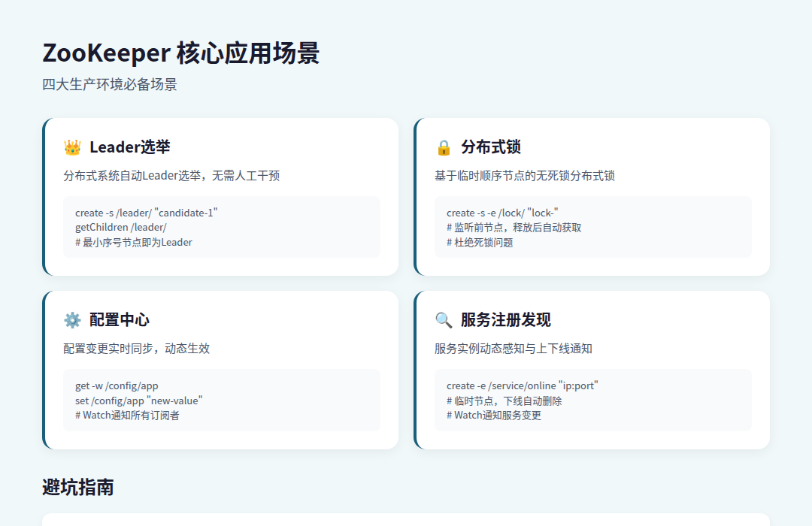Click code line create -e /service/online "ip:port"
This screenshot has height=526, width=812.
click(523, 385)
